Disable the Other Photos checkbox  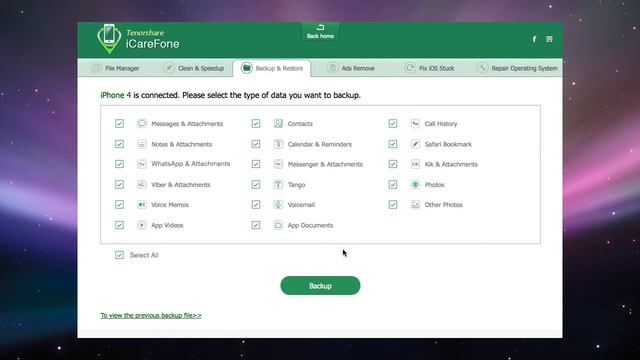coord(393,204)
